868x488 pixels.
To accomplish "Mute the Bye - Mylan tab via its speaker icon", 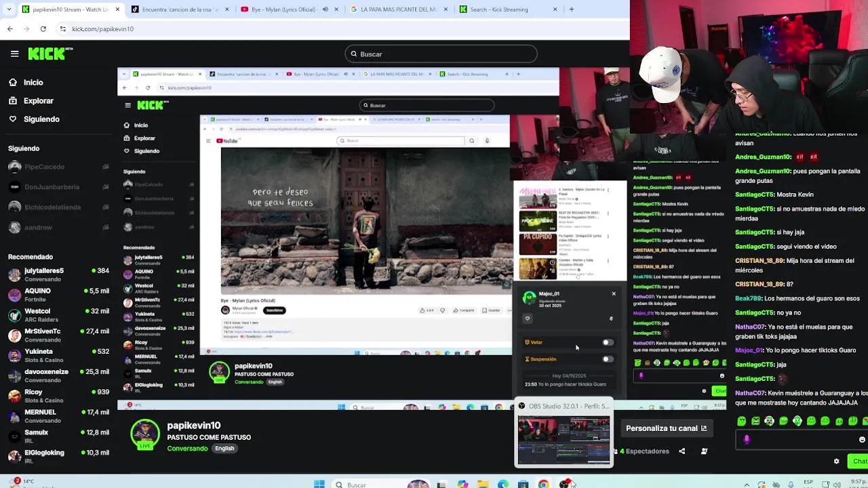I will [325, 9].
